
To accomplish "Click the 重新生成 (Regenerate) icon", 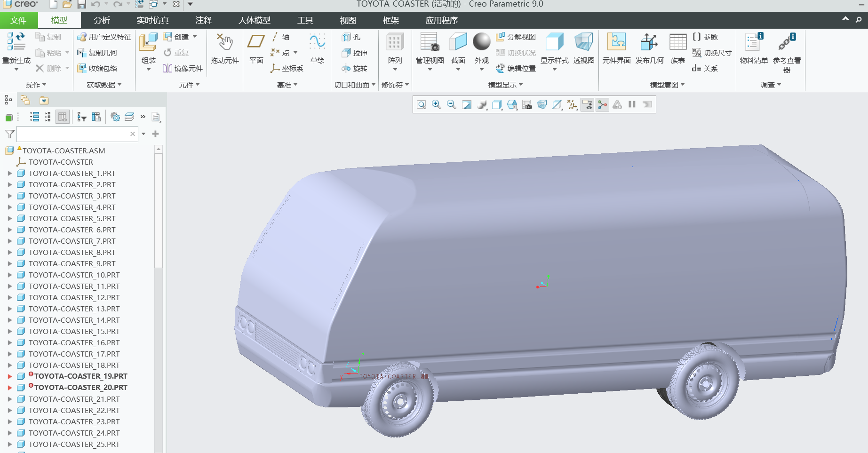I will point(16,42).
